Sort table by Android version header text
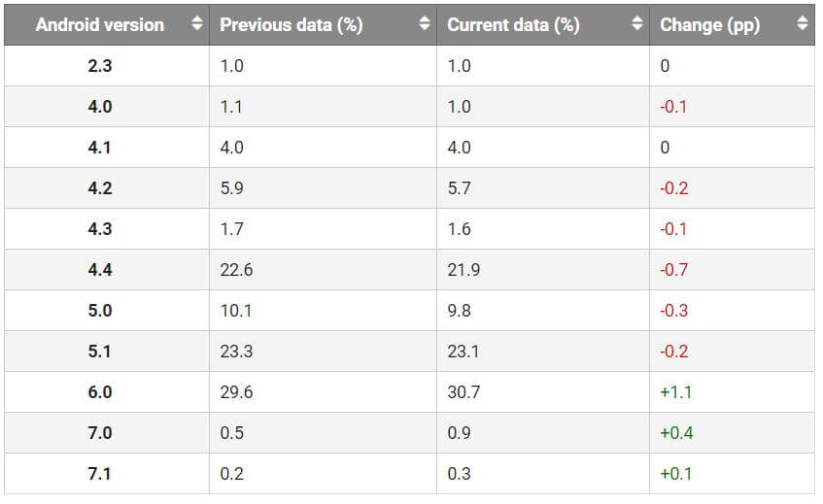This screenshot has height=504, width=823. click(99, 25)
